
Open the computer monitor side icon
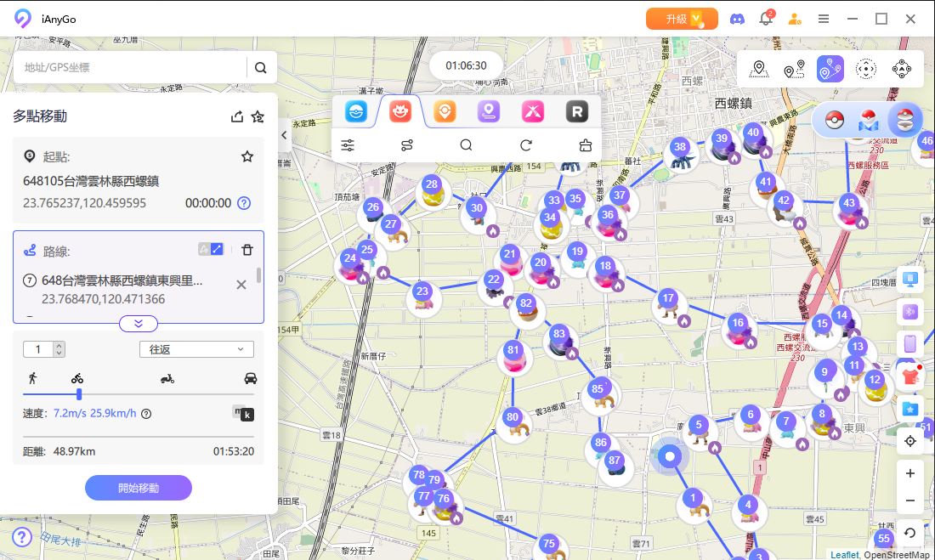click(x=910, y=279)
